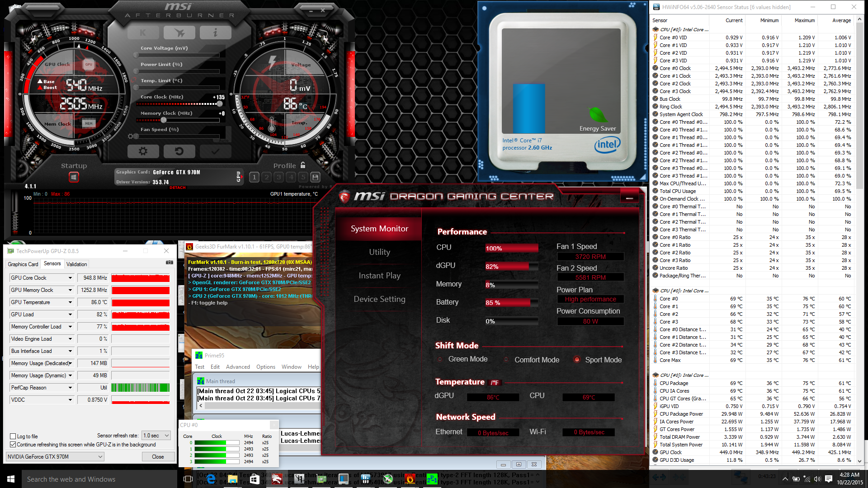Click the HWiNFO previous/next arrows button

click(659, 477)
